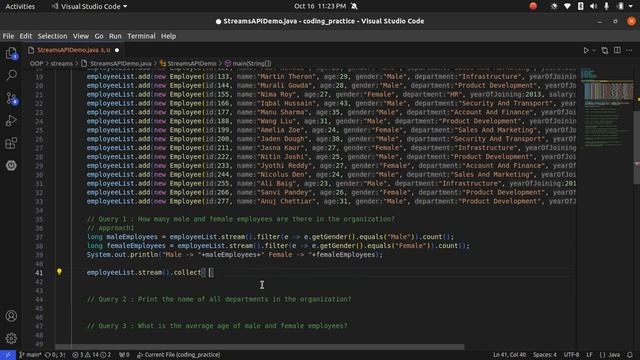Change end of line sequence LF
The width and height of the screenshot is (640, 360).
click(x=589, y=355)
